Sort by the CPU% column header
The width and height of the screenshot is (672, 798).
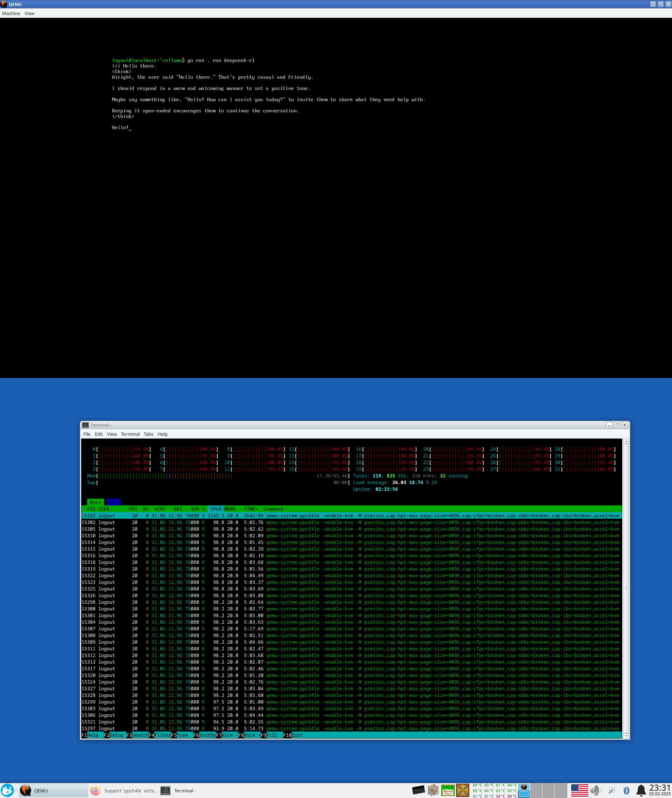tap(216, 509)
